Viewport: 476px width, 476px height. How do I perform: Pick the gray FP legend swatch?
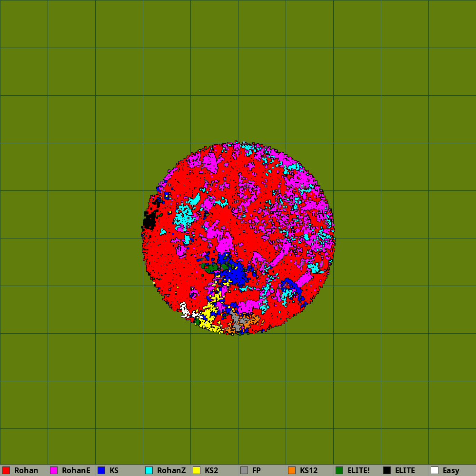(x=244, y=470)
